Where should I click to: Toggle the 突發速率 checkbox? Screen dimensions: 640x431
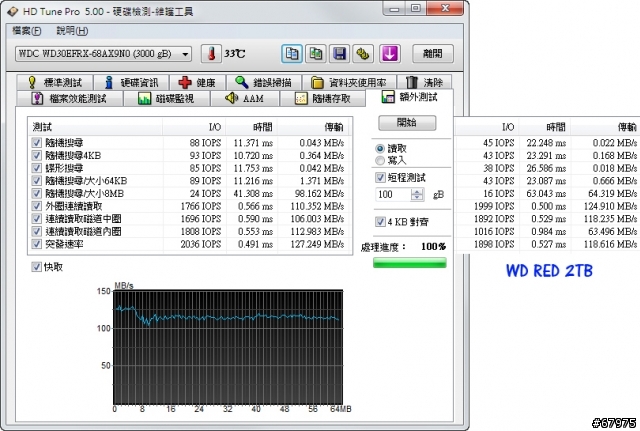click(36, 244)
